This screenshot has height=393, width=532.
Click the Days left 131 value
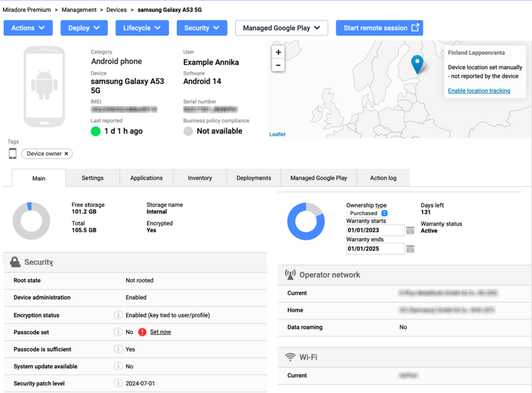(x=425, y=212)
